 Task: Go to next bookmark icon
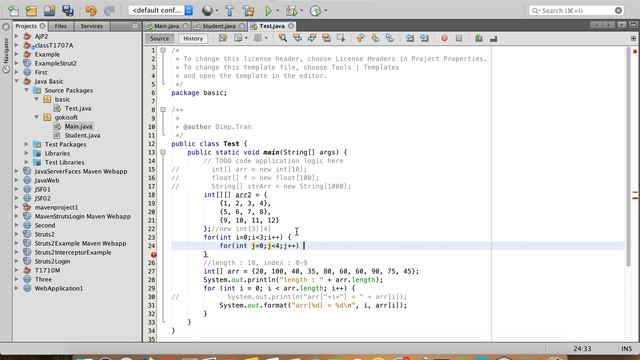point(375,38)
